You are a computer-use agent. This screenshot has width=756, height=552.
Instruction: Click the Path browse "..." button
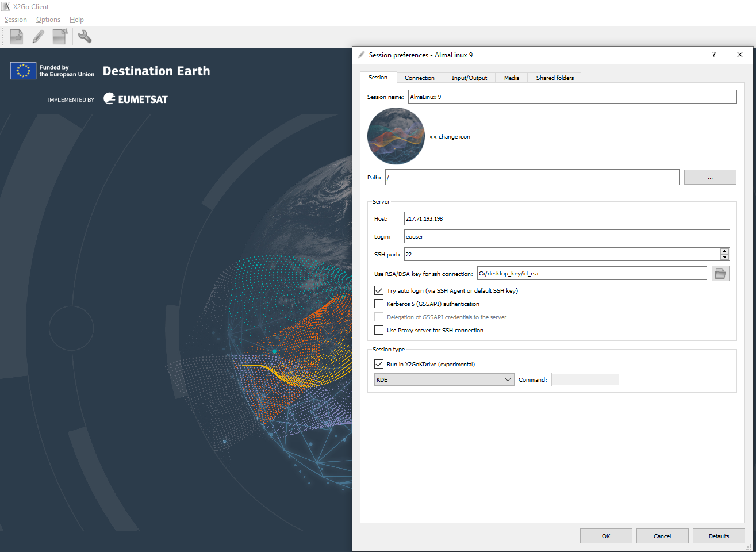coord(710,177)
